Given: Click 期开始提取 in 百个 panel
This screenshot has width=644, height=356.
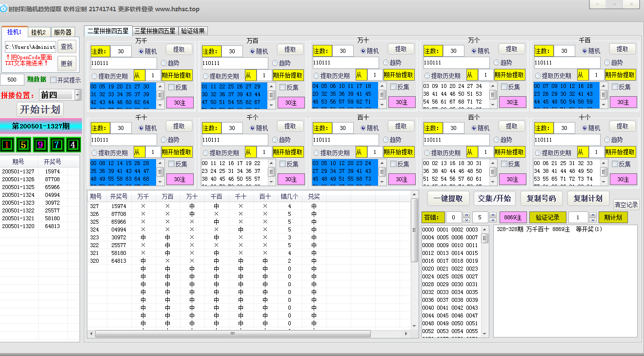Looking at the screenshot, I should [510, 152].
